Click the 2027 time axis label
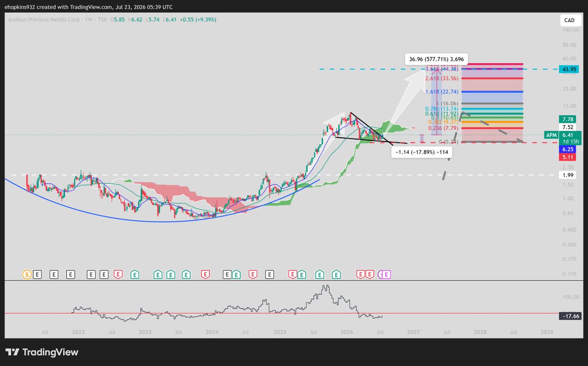Viewport: 588px width, 366px height. coord(413,332)
